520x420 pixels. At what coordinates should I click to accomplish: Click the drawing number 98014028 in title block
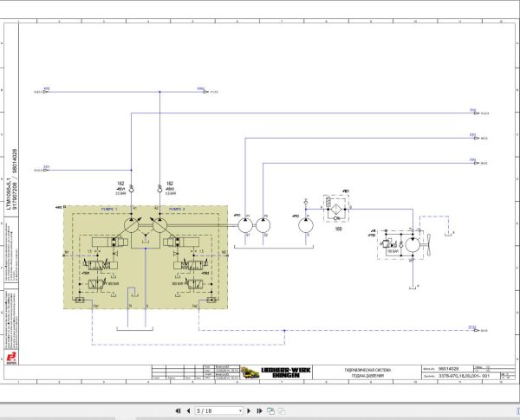[449, 369]
